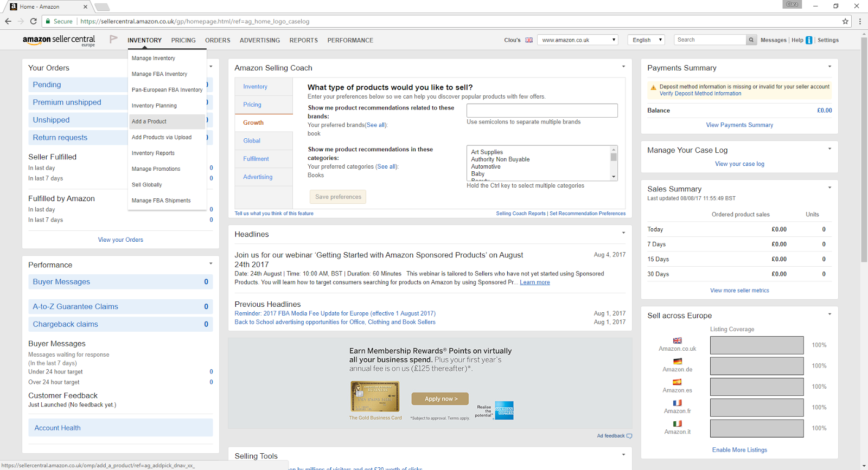Click the Amazon.it Italian flag icon
Viewport: 868px width, 470px height.
click(x=678, y=423)
